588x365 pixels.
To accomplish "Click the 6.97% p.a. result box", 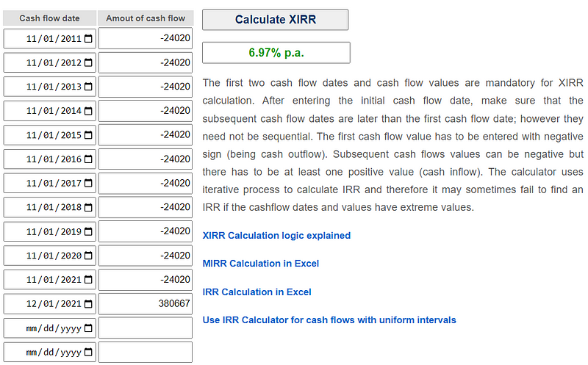I will 276,53.
